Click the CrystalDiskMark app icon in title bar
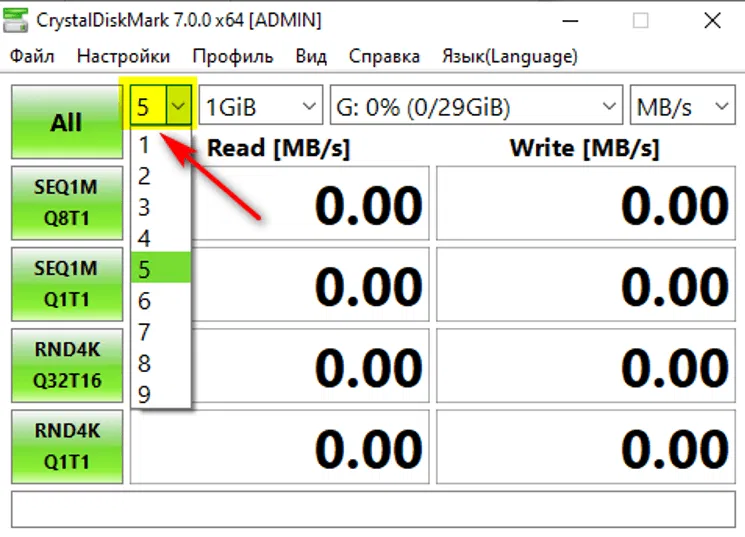Screen dimensions: 745x537 coord(16,20)
